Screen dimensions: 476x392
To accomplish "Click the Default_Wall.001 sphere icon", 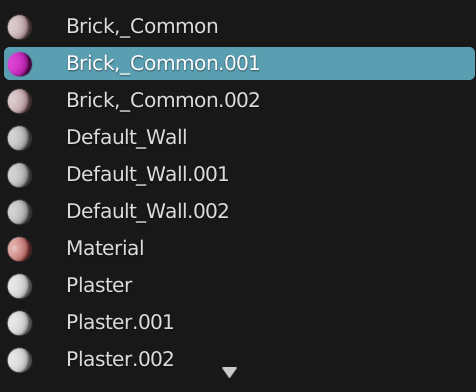I will click(x=20, y=175).
